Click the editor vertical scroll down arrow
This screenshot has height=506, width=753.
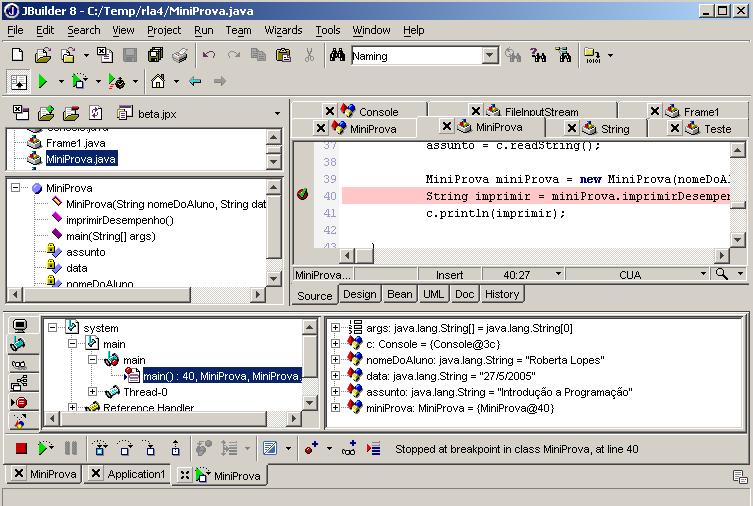point(738,239)
